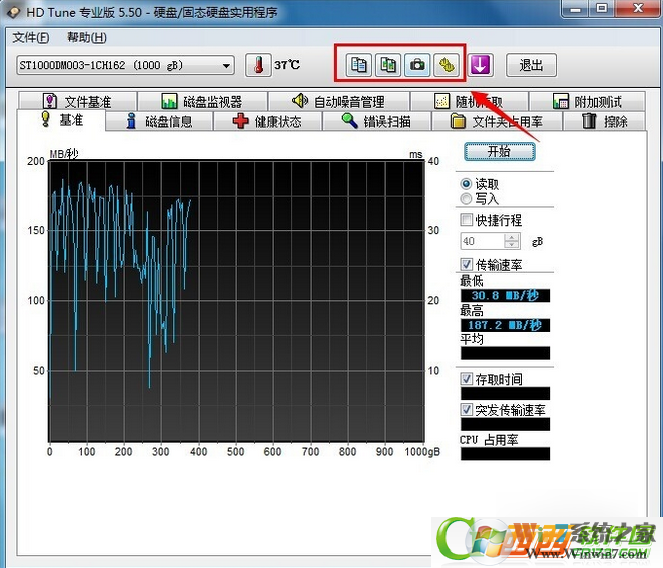Click the purple down arrow icon

(482, 65)
